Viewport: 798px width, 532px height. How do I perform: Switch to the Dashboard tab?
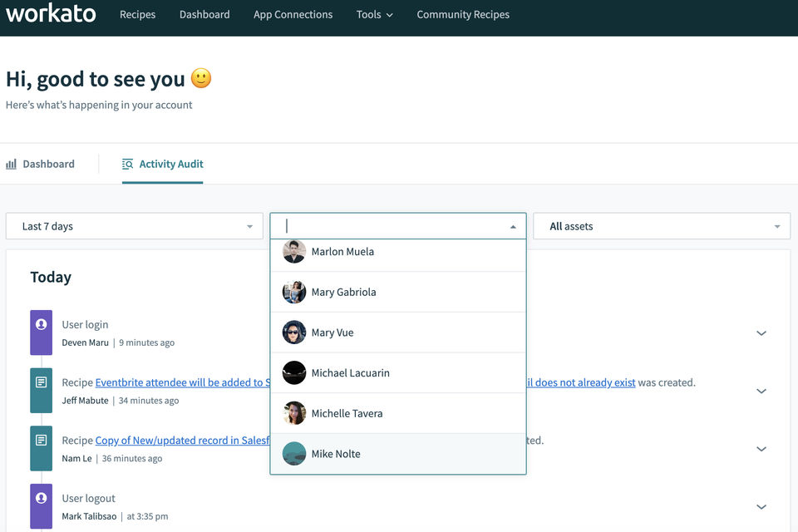[40, 164]
